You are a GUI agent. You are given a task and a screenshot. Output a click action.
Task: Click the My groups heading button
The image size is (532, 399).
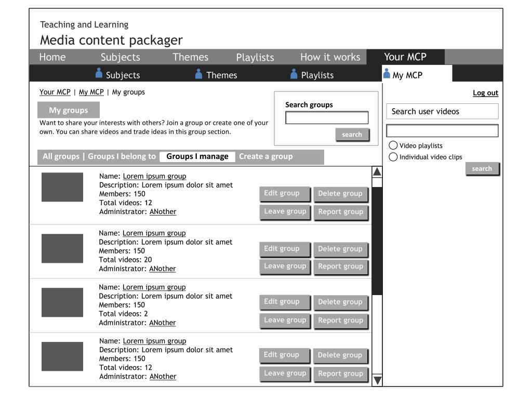click(x=69, y=110)
